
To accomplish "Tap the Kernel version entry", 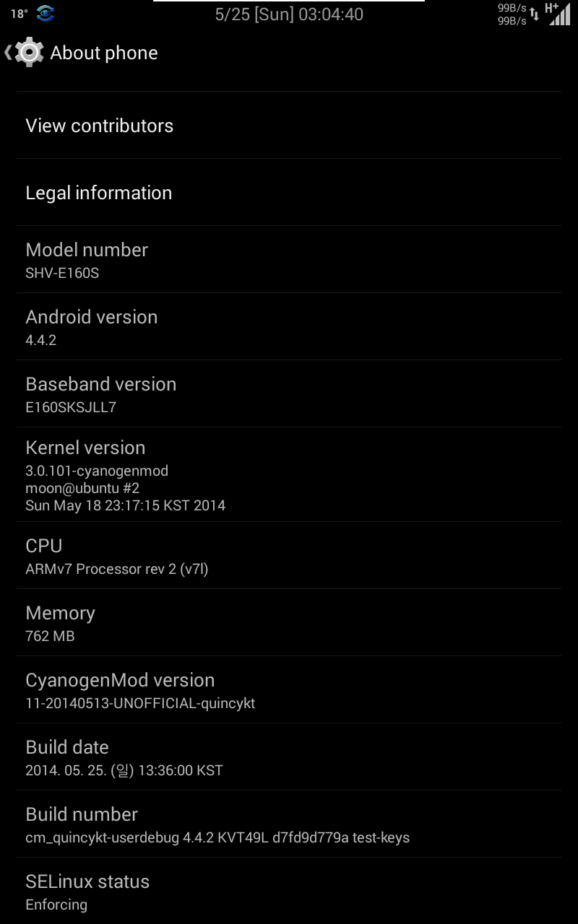I will (289, 475).
